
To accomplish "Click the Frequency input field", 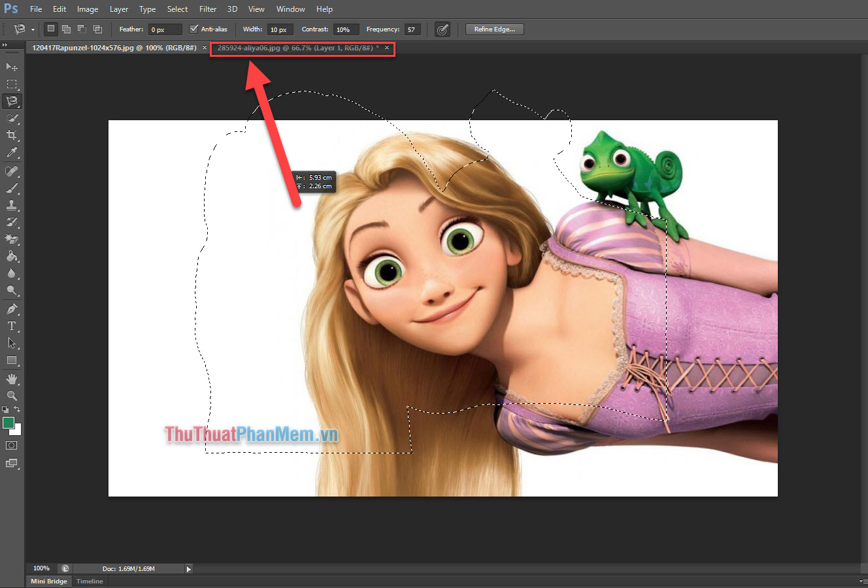I will point(412,29).
